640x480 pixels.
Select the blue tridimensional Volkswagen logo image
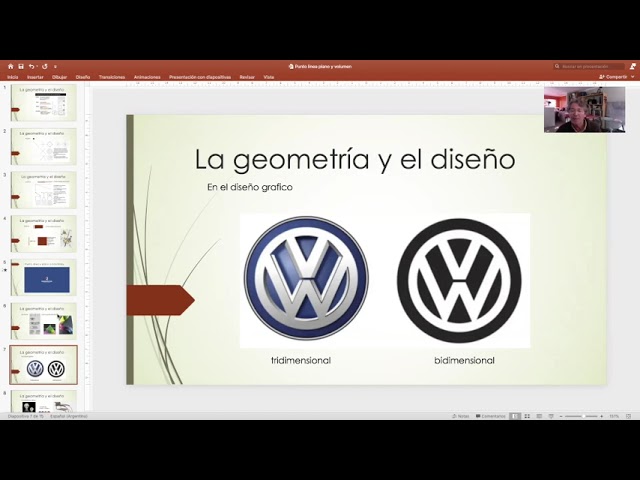[306, 278]
